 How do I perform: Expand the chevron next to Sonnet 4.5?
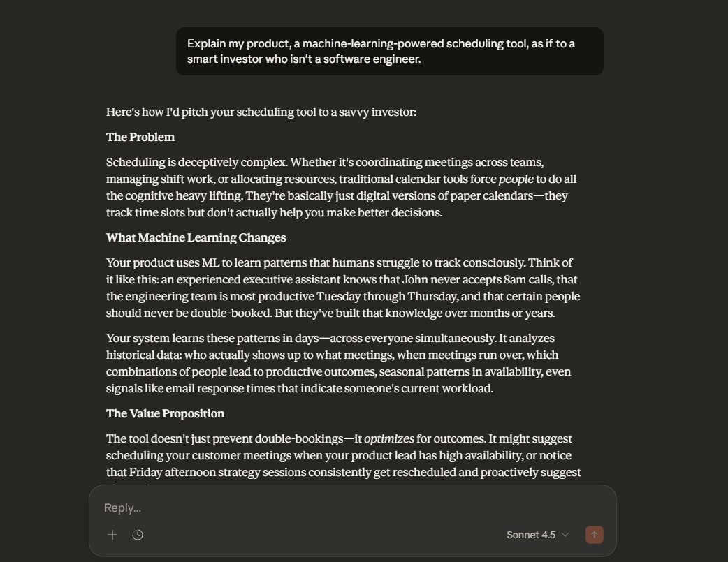coord(565,535)
